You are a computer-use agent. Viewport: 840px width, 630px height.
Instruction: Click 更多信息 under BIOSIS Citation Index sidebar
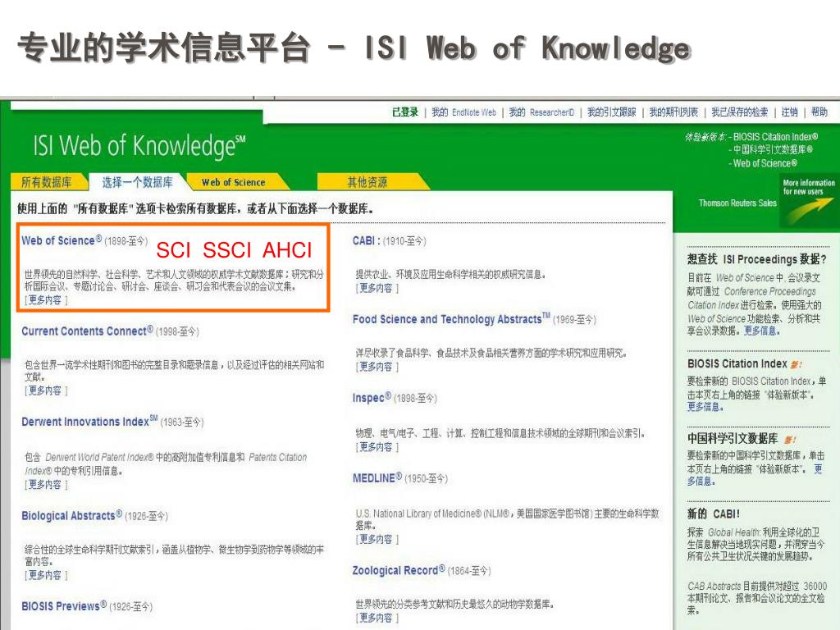point(705,407)
